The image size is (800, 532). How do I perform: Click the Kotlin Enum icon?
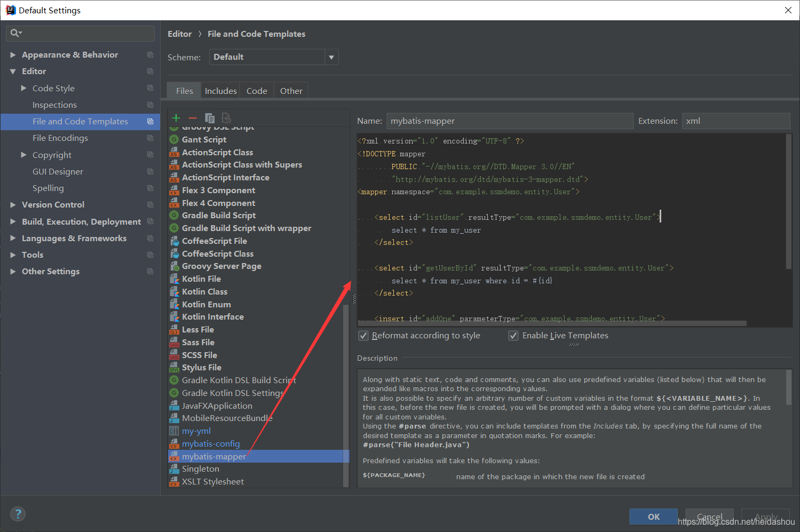pyautogui.click(x=174, y=304)
